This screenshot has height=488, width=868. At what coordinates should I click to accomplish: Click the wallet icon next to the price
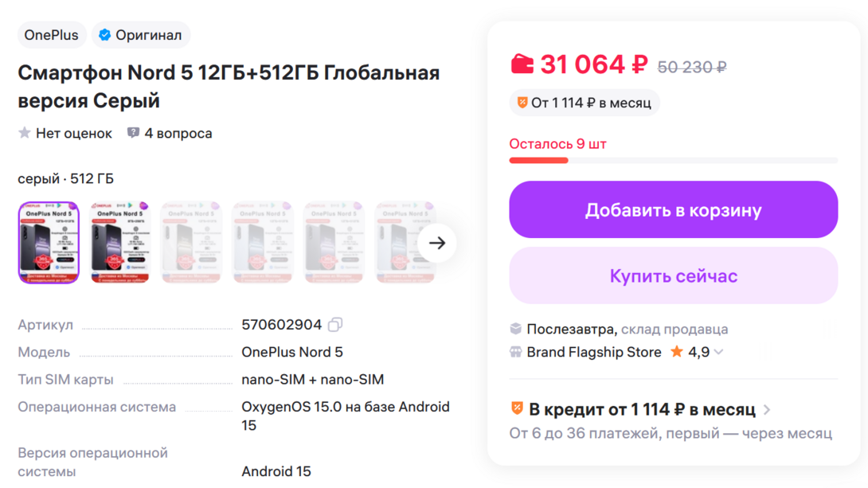coord(522,64)
